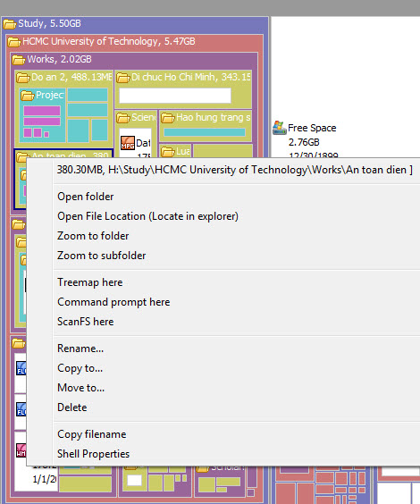Click the Do an 2 folder icon

click(x=23, y=78)
